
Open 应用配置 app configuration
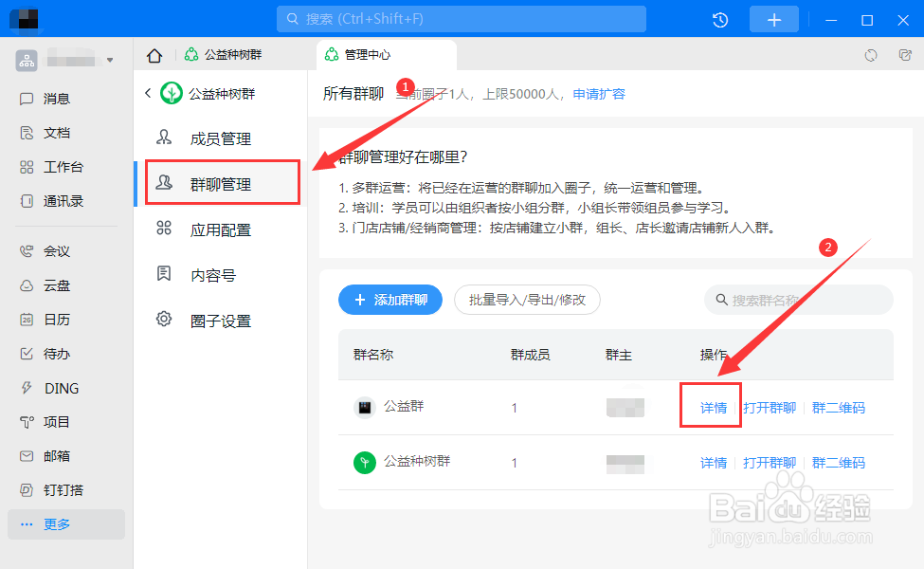222,229
